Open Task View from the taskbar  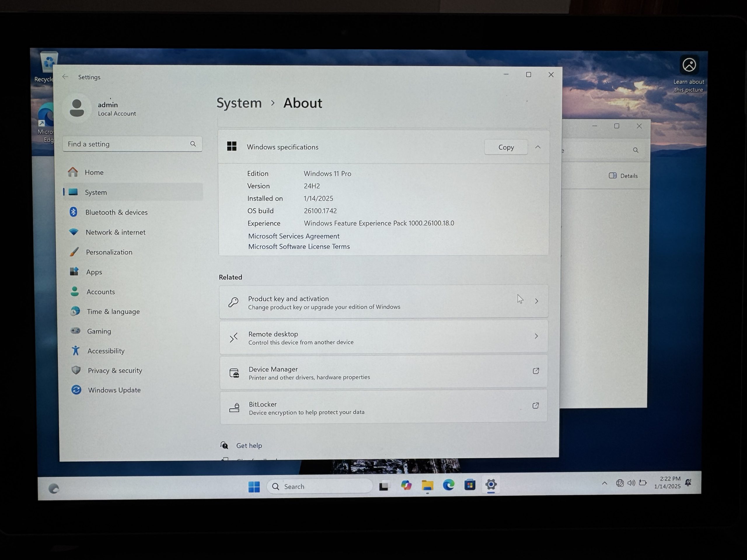[384, 486]
